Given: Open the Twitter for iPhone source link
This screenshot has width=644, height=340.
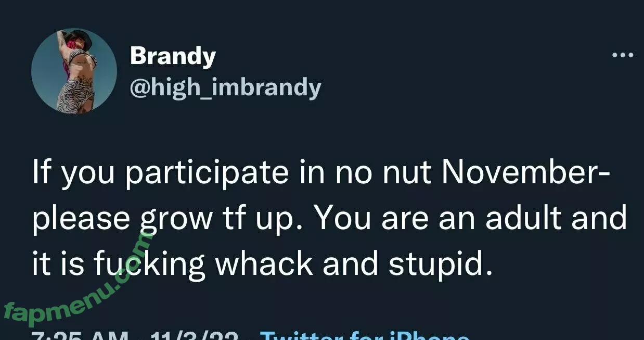Looking at the screenshot, I should tap(364, 336).
